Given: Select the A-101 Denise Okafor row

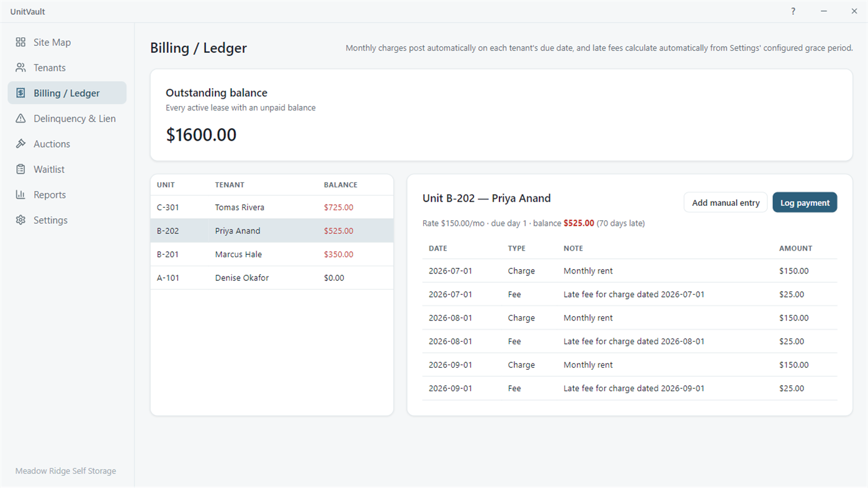Looking at the screenshot, I should 272,278.
